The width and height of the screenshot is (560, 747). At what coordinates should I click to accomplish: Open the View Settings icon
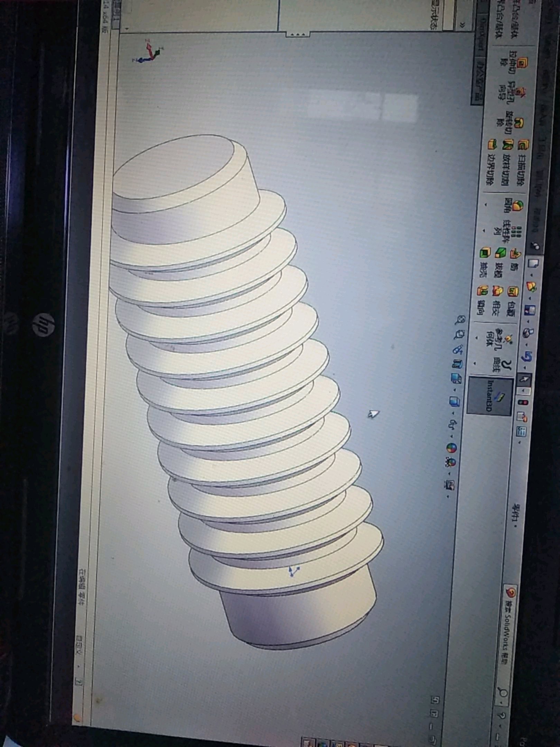(449, 486)
